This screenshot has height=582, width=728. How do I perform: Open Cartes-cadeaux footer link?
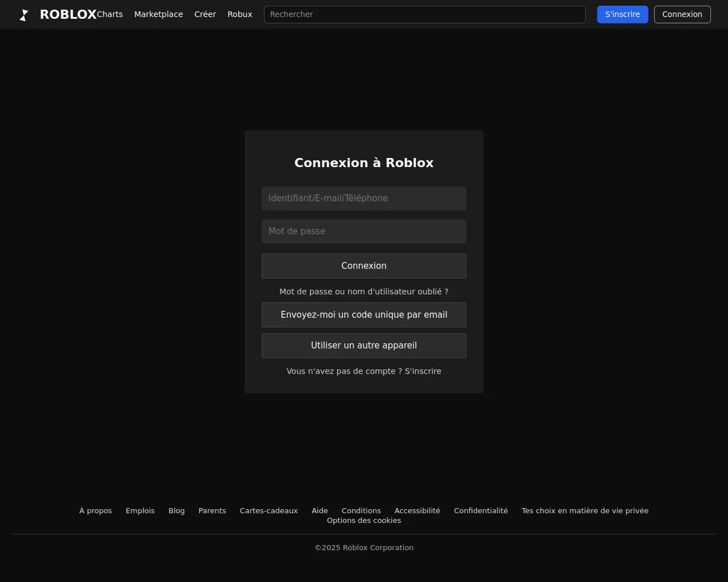268,511
